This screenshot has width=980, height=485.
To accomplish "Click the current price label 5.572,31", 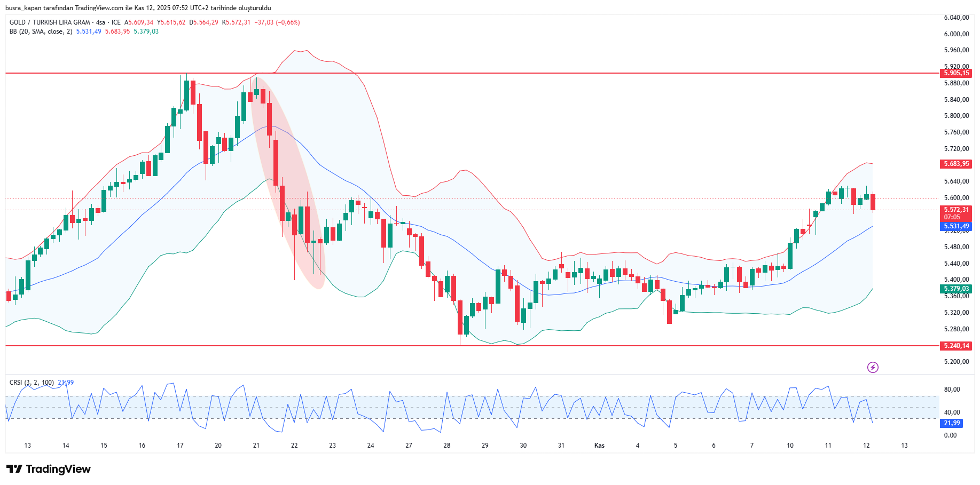I will point(956,210).
